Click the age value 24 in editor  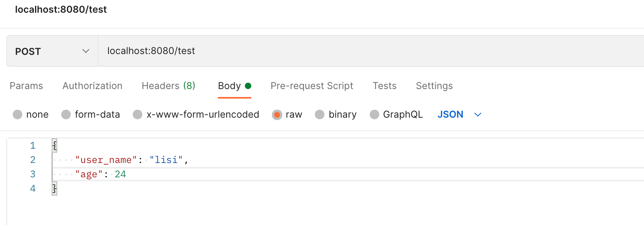pos(120,174)
